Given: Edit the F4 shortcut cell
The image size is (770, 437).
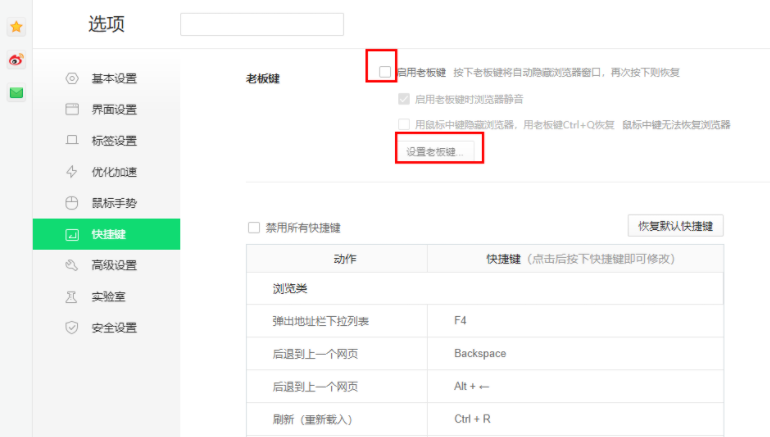Looking at the screenshot, I should click(x=576, y=321).
